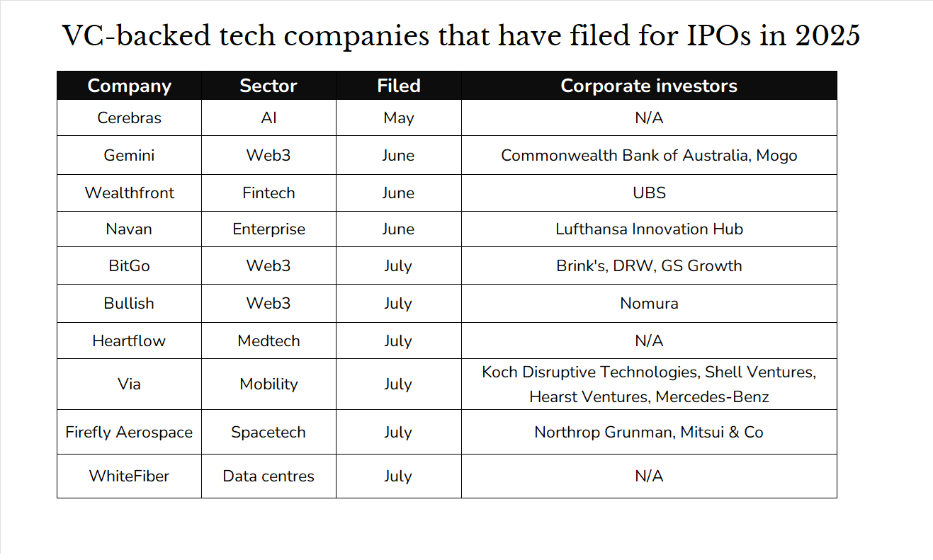
Task: Click the WhiteFiber company cell
Action: coord(129,476)
